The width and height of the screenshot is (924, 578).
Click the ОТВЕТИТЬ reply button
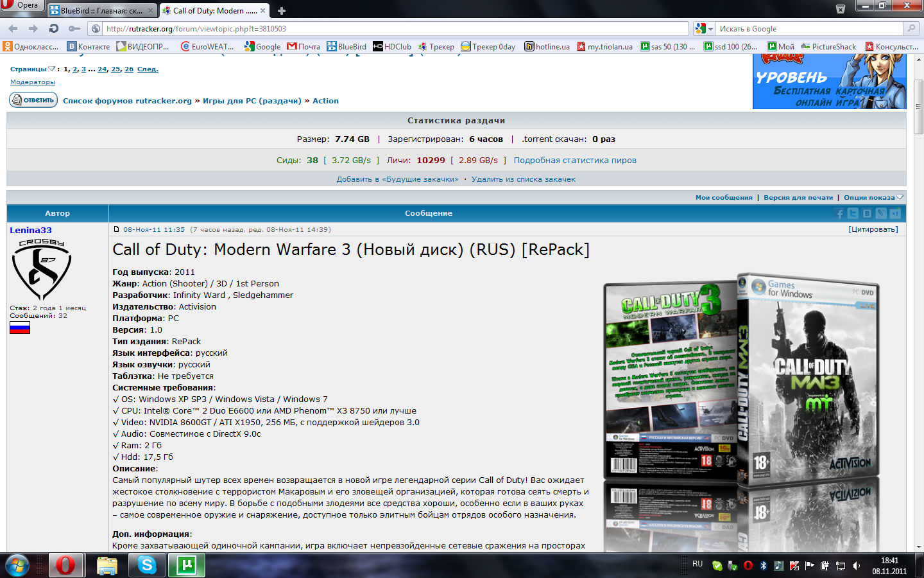click(x=33, y=100)
